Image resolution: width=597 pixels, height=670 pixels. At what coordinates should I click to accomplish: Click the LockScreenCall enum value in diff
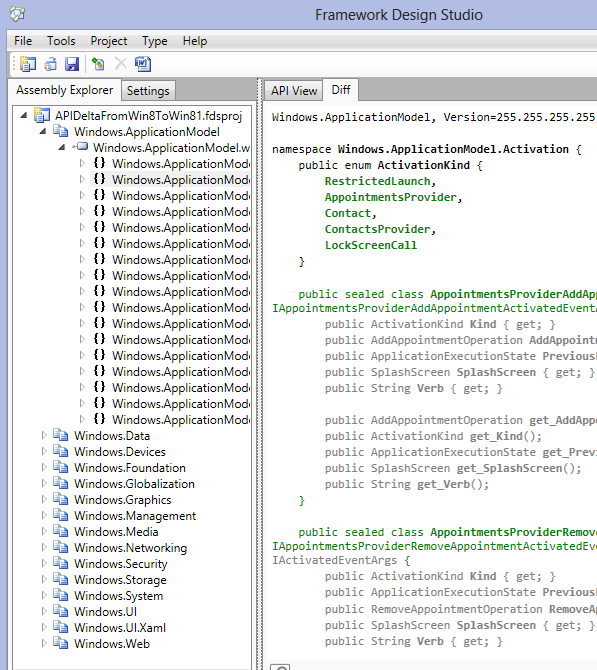point(371,245)
